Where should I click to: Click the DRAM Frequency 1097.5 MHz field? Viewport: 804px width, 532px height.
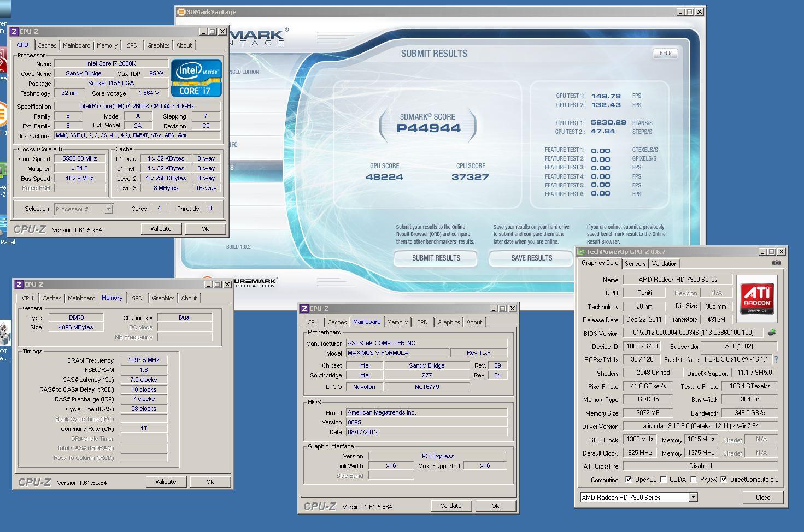(x=144, y=360)
